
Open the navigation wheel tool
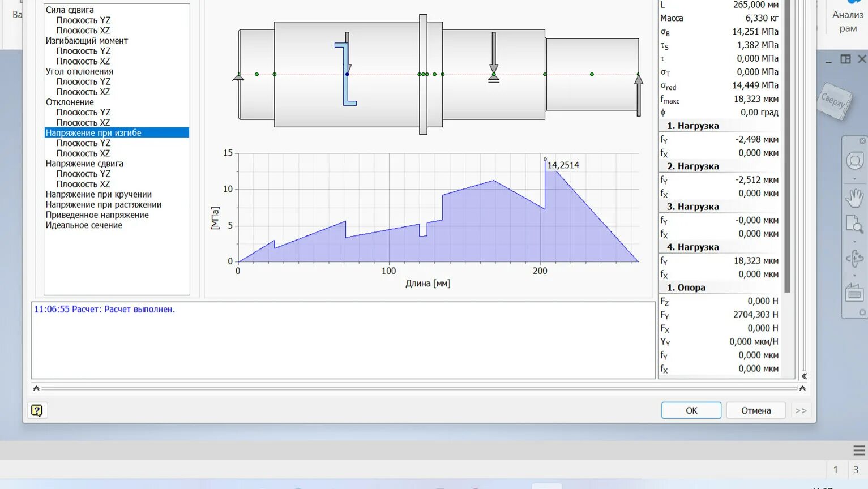[854, 161]
